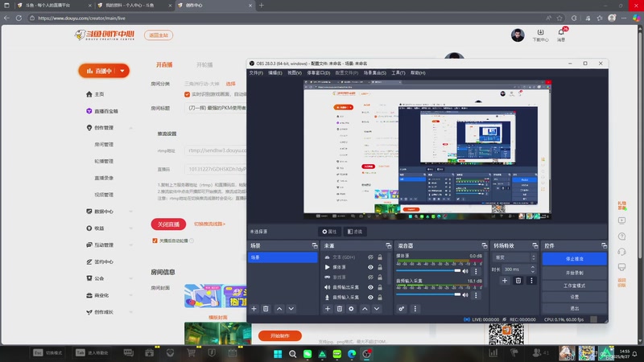Move source up with up arrow in sources panel
The height and width of the screenshot is (362, 644).
[365, 309]
